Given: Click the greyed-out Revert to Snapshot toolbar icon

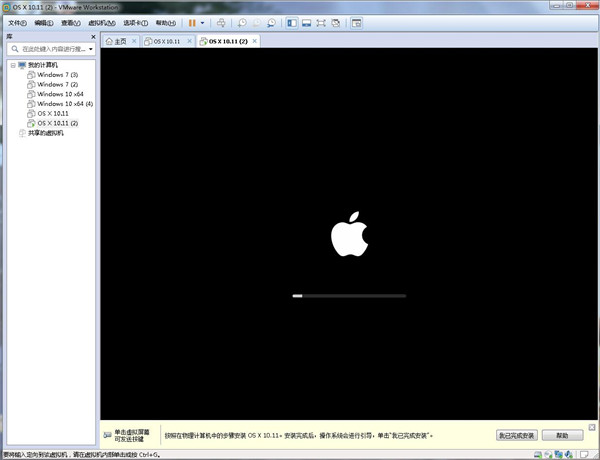Looking at the screenshot, I should point(256,23).
